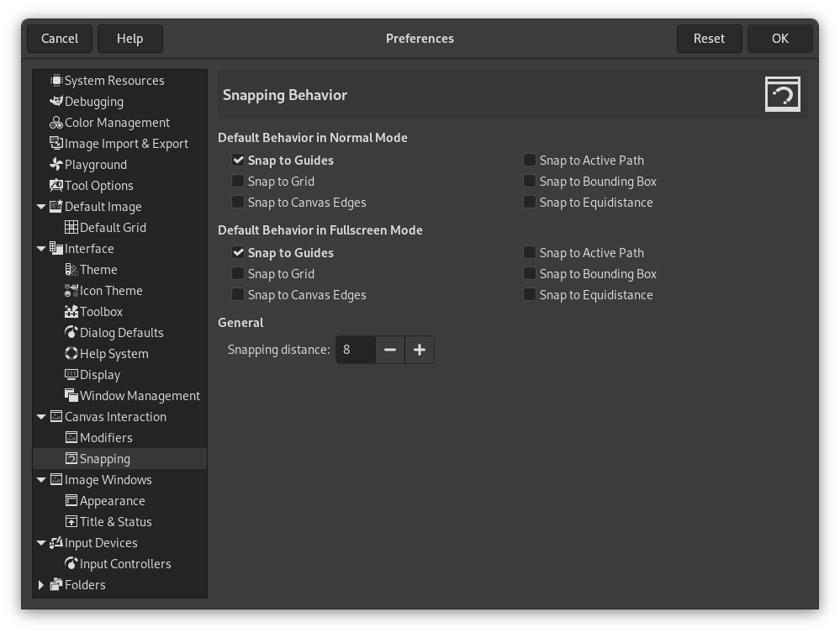Click the Input Controllers icon
The width and height of the screenshot is (840, 633).
(70, 563)
